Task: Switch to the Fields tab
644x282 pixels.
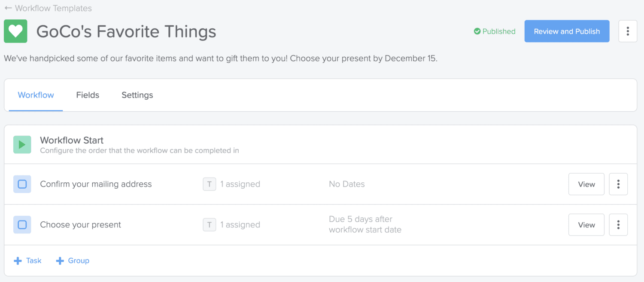Action: click(x=88, y=95)
